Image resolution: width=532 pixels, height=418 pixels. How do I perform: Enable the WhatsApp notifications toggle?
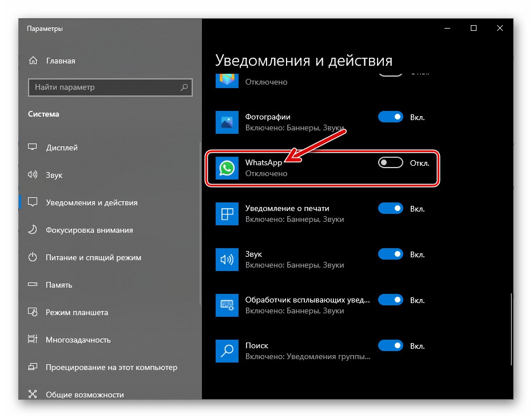[391, 163]
